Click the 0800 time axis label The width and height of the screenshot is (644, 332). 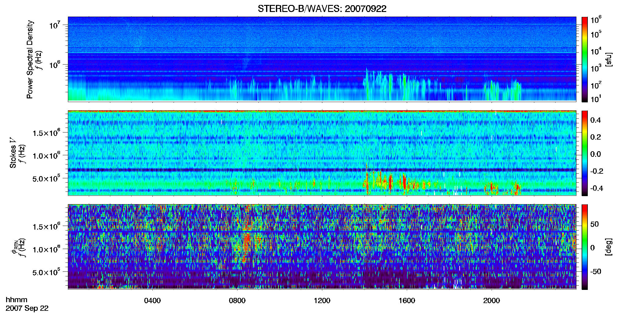237,301
